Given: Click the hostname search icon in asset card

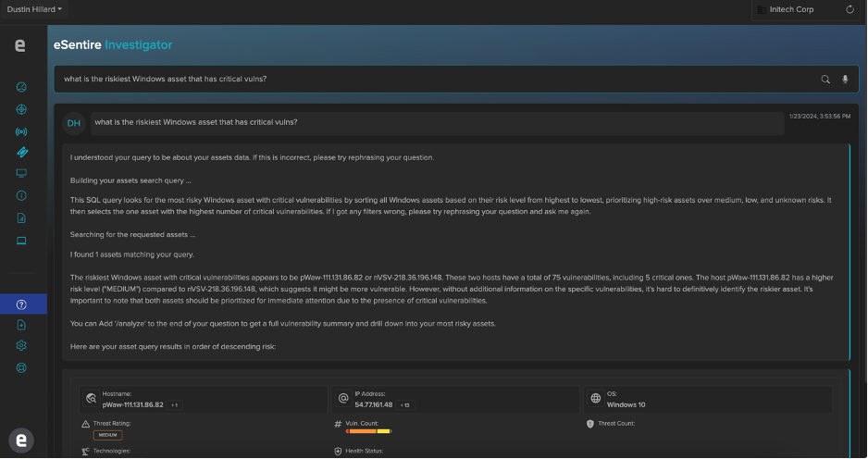Looking at the screenshot, I should coord(92,398).
